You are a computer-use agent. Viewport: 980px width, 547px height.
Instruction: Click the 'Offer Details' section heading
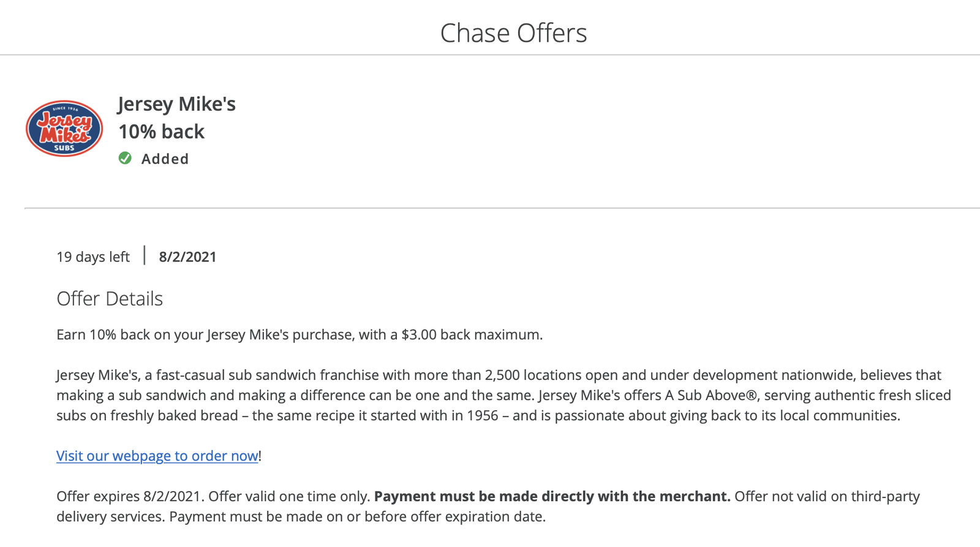[110, 299]
